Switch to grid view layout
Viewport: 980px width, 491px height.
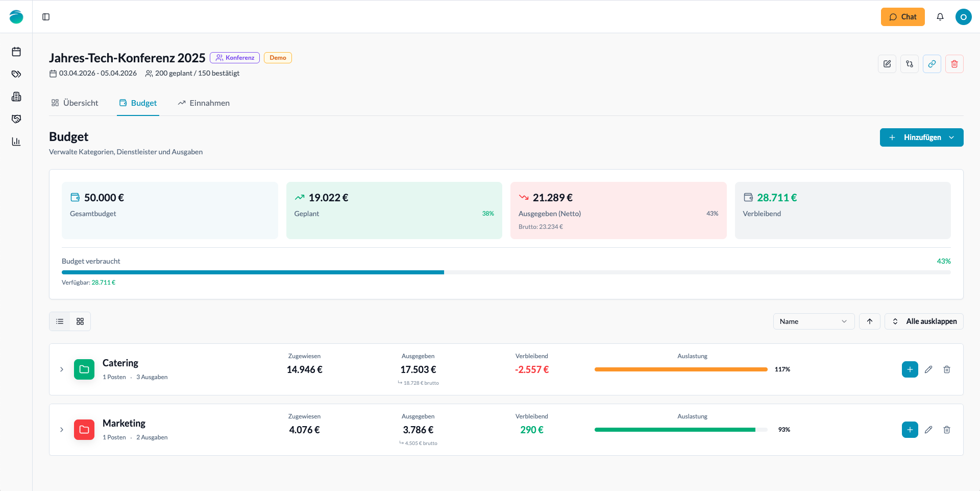click(x=80, y=321)
